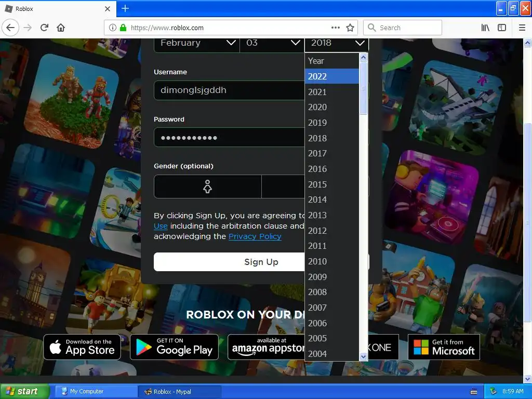The width and height of the screenshot is (532, 399).
Task: Pick 2016 from the year list
Action: coord(331,169)
